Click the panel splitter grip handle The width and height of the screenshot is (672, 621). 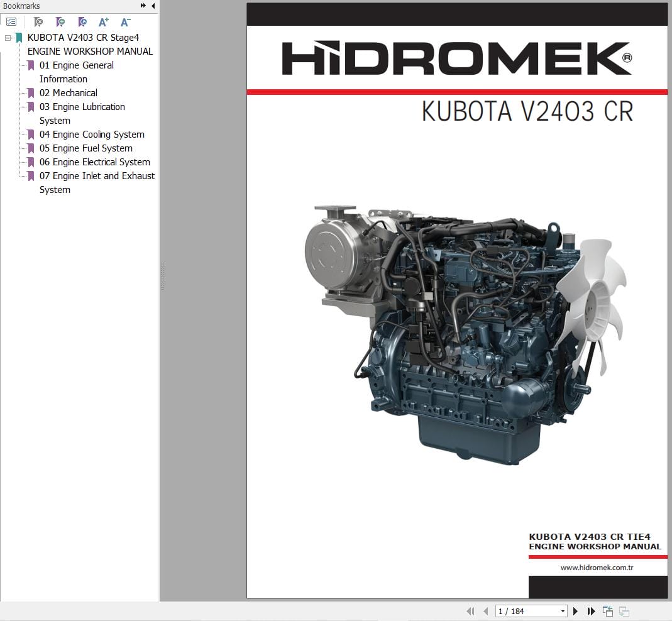pyautogui.click(x=162, y=277)
